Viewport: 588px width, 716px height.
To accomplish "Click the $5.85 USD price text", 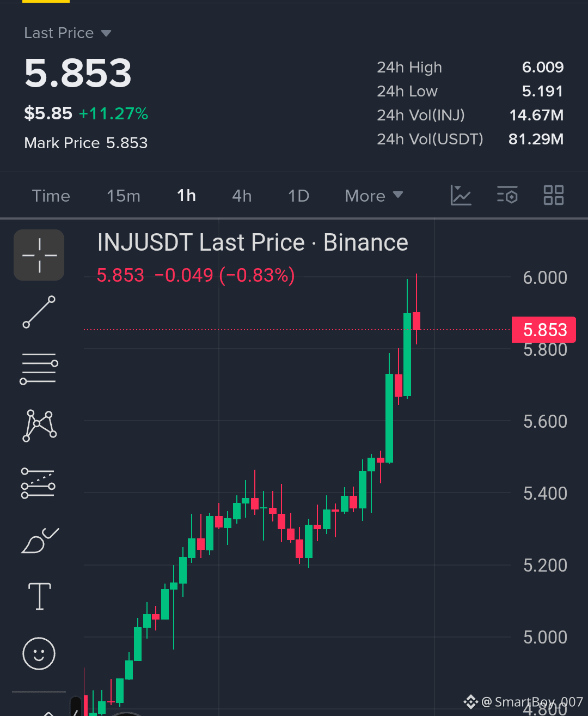I will click(x=48, y=113).
